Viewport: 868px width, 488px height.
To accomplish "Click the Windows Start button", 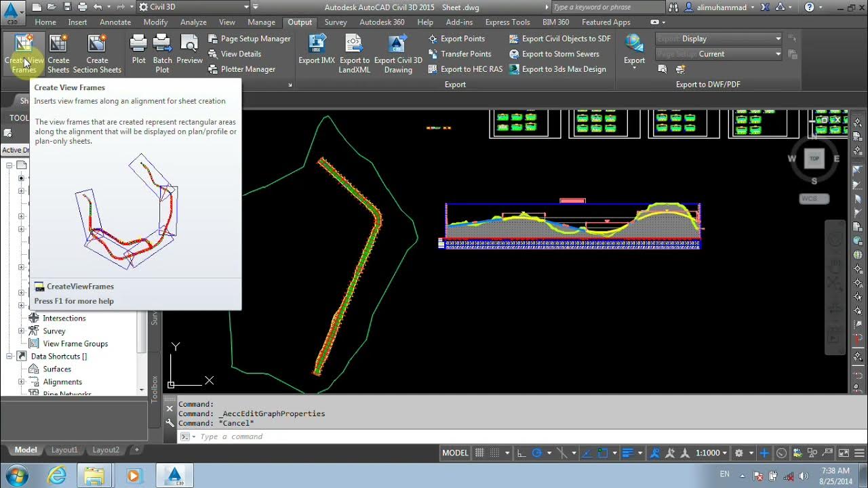I will [x=16, y=476].
